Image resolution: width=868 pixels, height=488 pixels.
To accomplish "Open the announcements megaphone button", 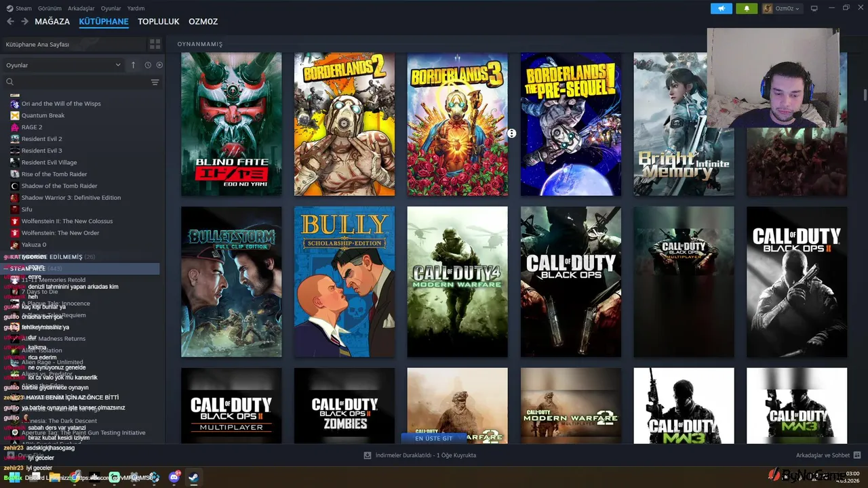I will point(722,8).
